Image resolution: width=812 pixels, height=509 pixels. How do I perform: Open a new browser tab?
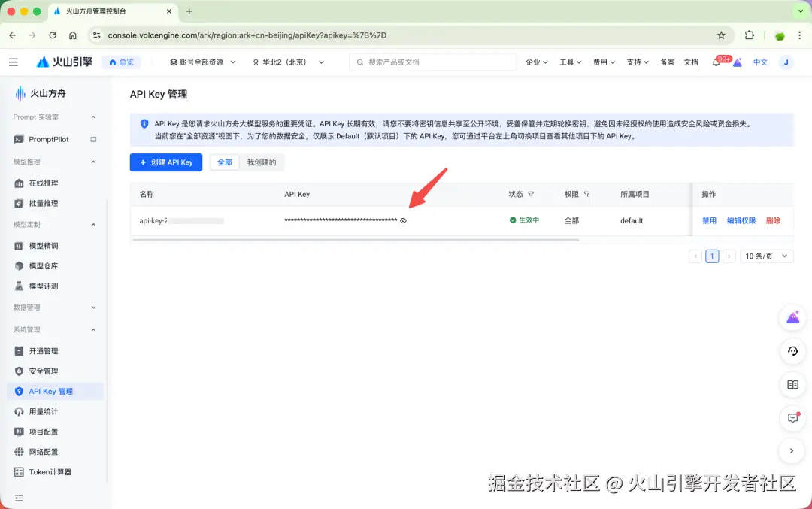point(189,11)
